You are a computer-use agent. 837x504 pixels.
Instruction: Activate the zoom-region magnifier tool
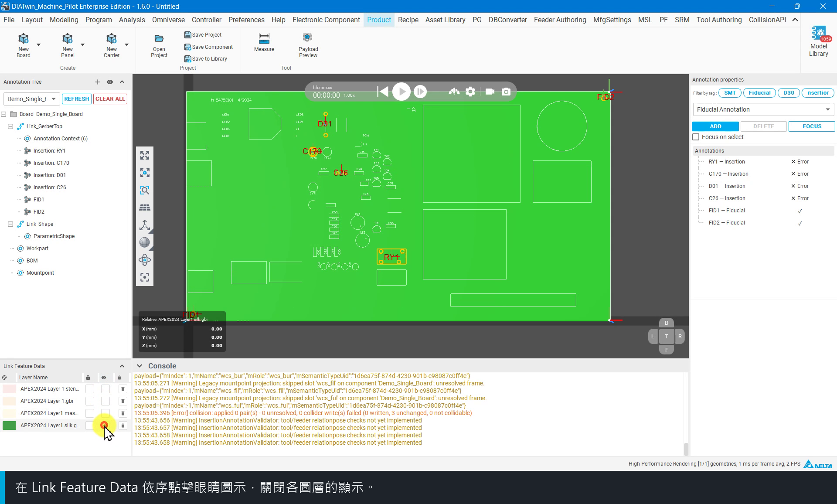point(145,190)
